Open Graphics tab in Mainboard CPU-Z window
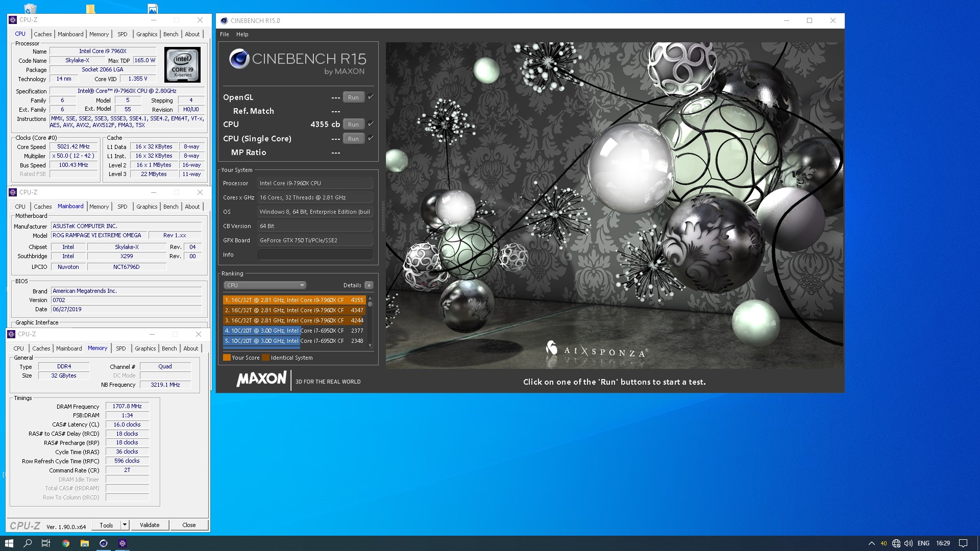Viewport: 980px width, 551px height. [x=147, y=207]
